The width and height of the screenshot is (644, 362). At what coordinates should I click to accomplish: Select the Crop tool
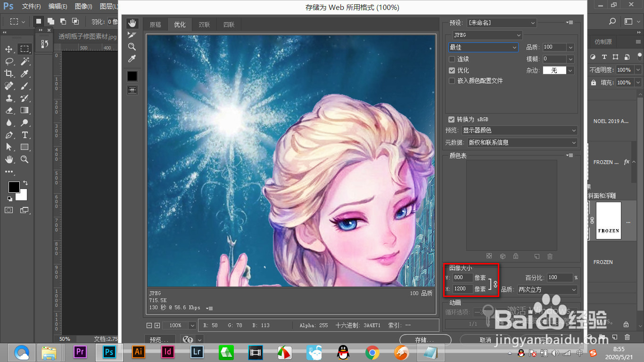coord(9,74)
